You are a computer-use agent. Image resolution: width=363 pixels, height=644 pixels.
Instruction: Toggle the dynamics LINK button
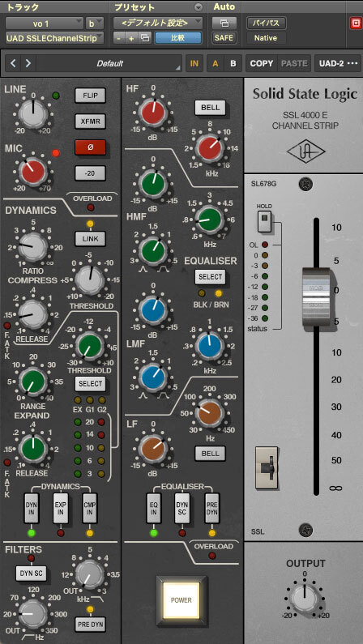90,239
